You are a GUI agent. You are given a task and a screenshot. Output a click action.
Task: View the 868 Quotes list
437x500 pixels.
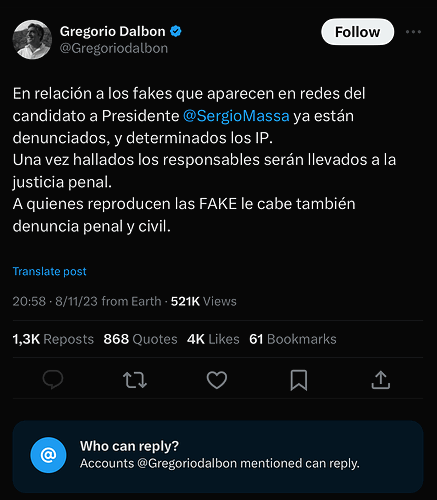point(140,339)
